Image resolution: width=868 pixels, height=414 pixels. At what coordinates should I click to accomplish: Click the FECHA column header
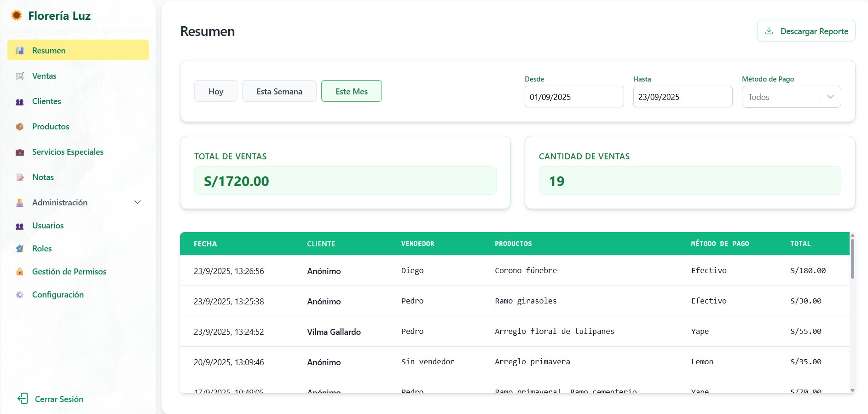(x=205, y=244)
